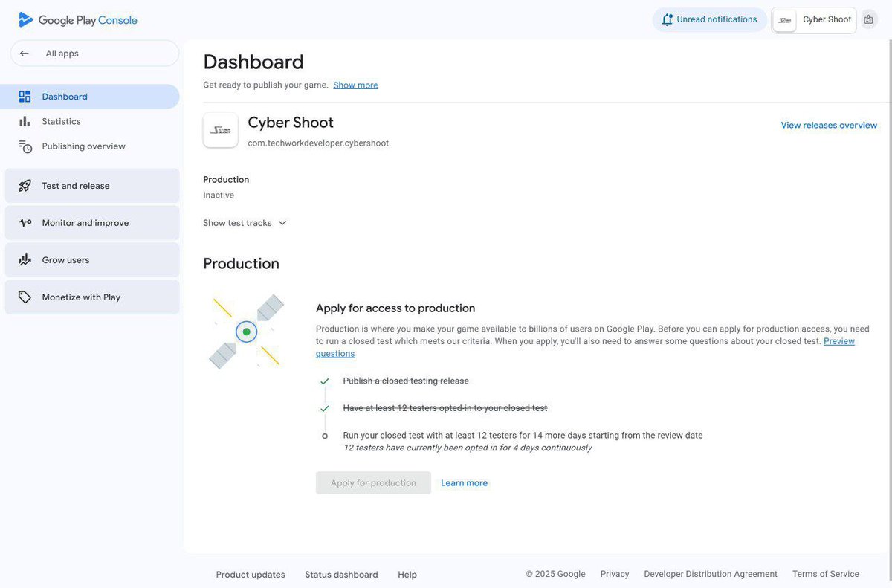Image resolution: width=892 pixels, height=588 pixels.
Task: Open the gift icon in the top bar
Action: pos(868,19)
